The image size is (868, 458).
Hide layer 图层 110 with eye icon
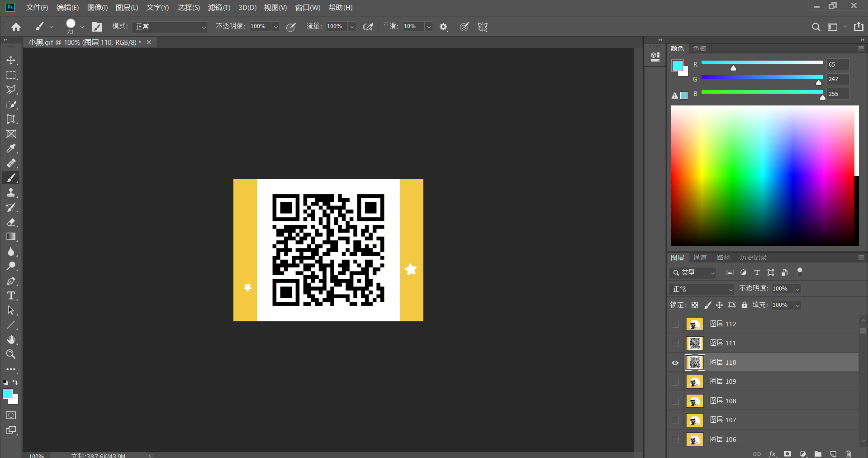point(675,363)
